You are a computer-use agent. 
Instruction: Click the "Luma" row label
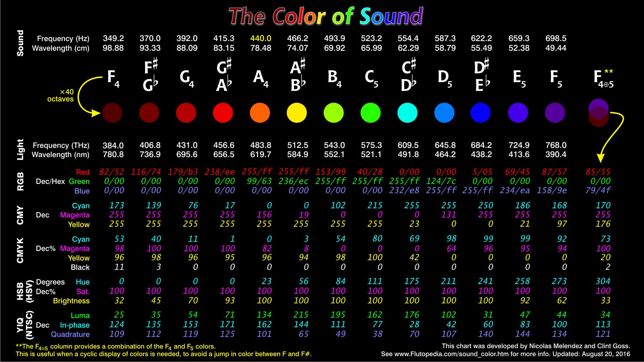(x=80, y=315)
